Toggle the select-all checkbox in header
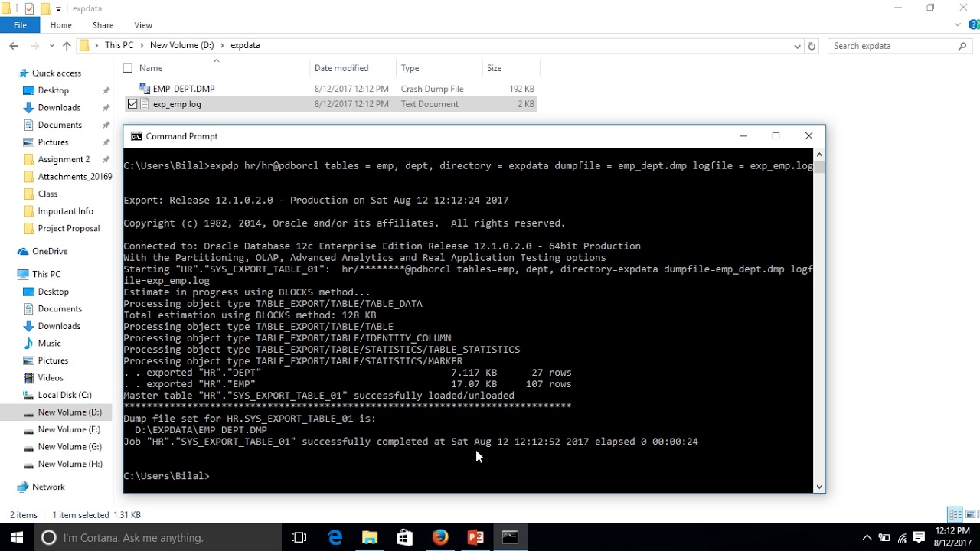 pos(128,68)
